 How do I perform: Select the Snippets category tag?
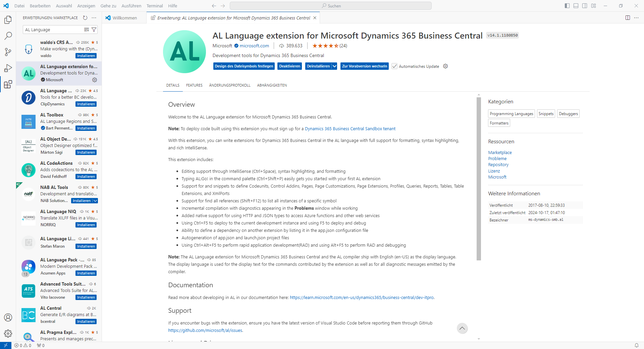(x=546, y=114)
